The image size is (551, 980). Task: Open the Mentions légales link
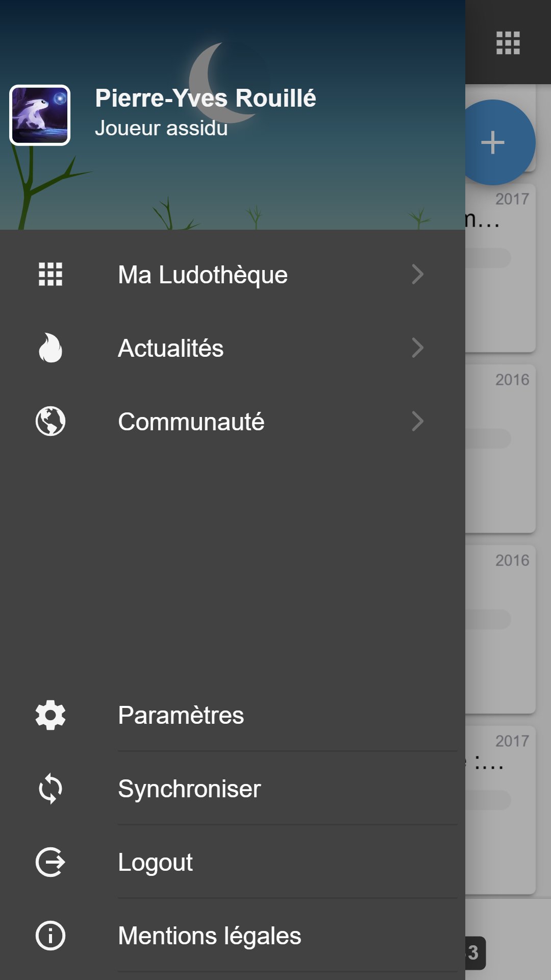click(x=210, y=936)
